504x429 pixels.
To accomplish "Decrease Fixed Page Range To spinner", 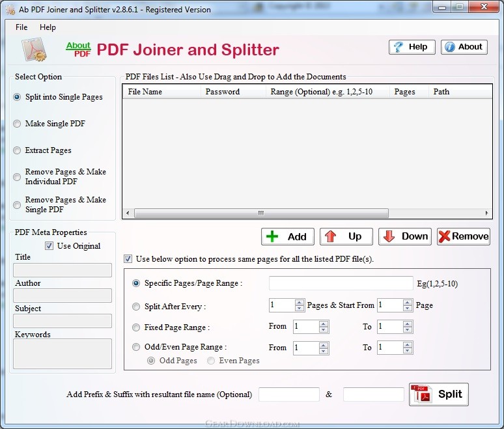I will 408,329.
